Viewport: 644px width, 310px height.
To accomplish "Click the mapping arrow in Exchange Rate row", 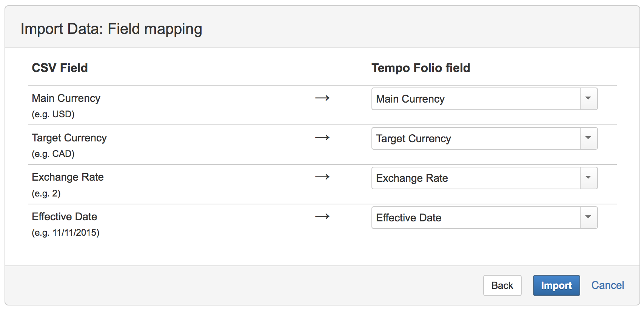I will click(322, 177).
